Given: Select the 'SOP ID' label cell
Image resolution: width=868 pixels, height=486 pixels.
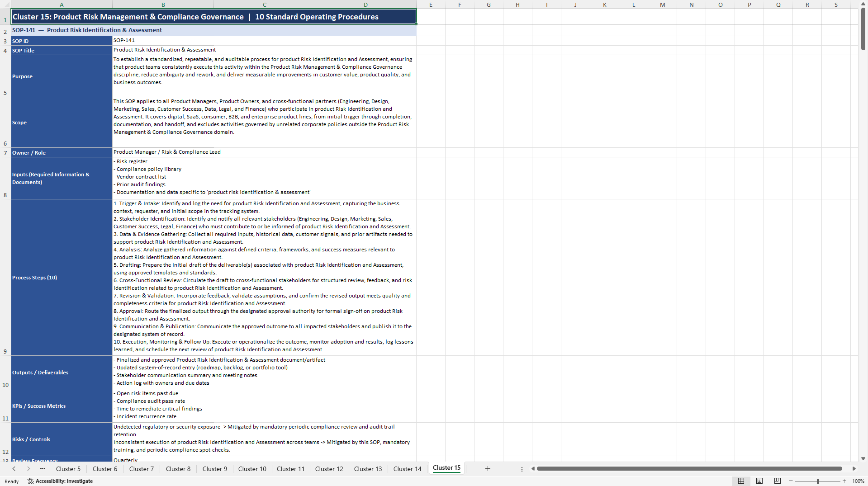Looking at the screenshot, I should pos(62,41).
